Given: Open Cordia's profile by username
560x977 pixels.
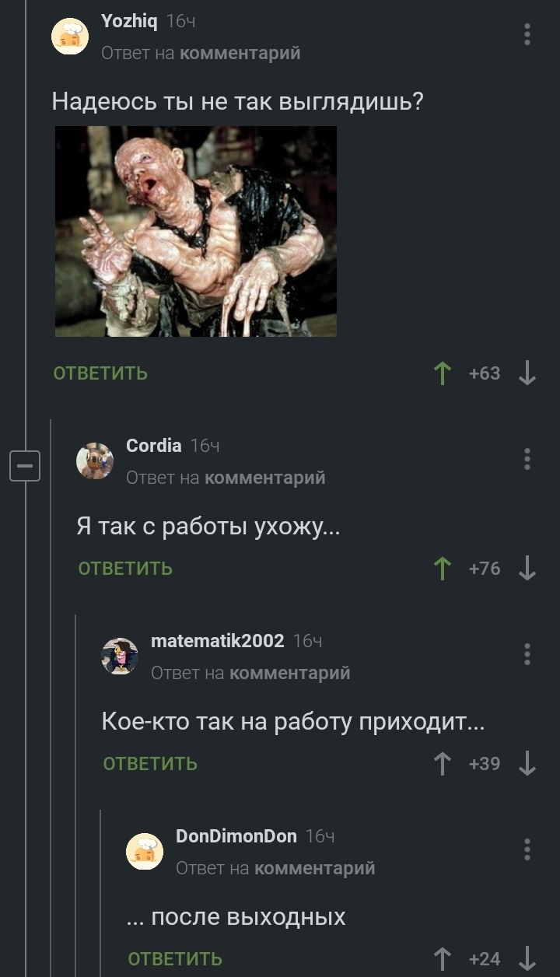Looking at the screenshot, I should click(x=154, y=446).
